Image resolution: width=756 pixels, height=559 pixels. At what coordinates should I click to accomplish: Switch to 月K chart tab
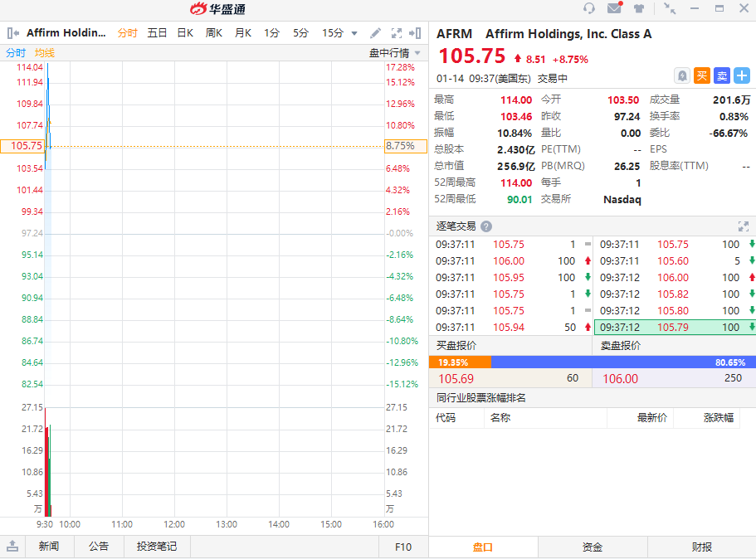pyautogui.click(x=243, y=33)
